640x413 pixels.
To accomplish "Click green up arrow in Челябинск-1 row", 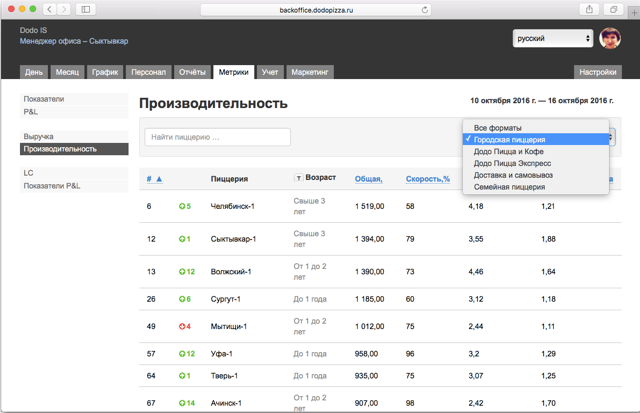I will click(182, 206).
